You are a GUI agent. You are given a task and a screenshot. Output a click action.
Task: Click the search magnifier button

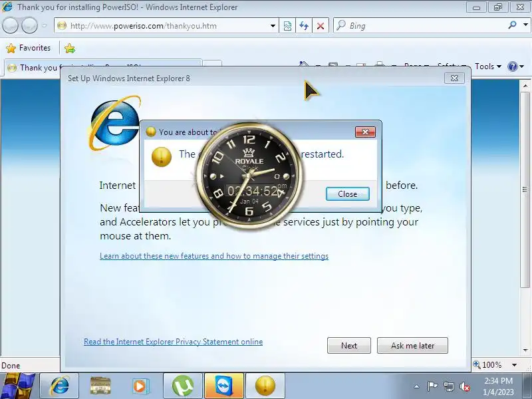[x=512, y=25]
